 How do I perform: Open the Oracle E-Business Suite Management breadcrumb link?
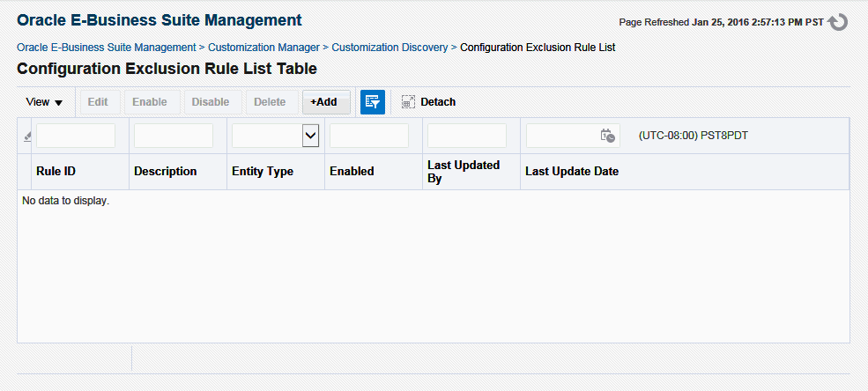click(107, 48)
